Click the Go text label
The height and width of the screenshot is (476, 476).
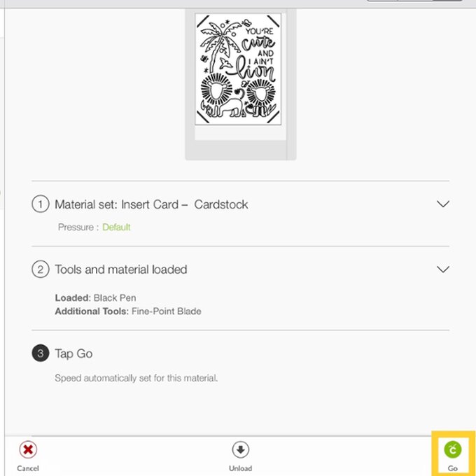453,468
